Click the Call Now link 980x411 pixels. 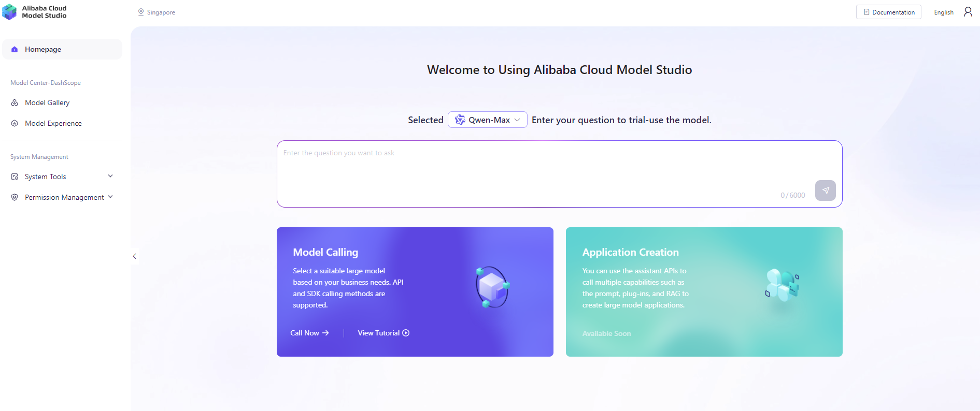309,333
